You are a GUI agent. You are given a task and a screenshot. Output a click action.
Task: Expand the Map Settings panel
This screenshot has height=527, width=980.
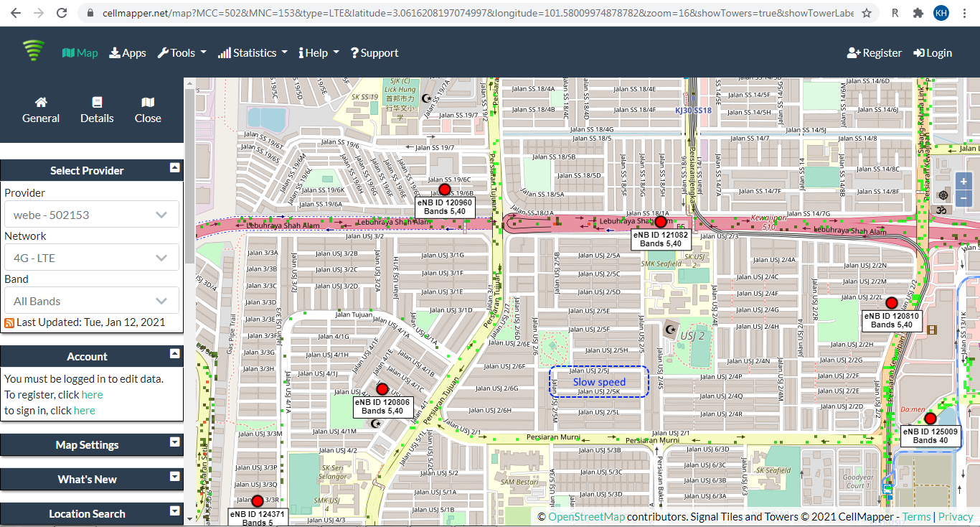click(174, 442)
